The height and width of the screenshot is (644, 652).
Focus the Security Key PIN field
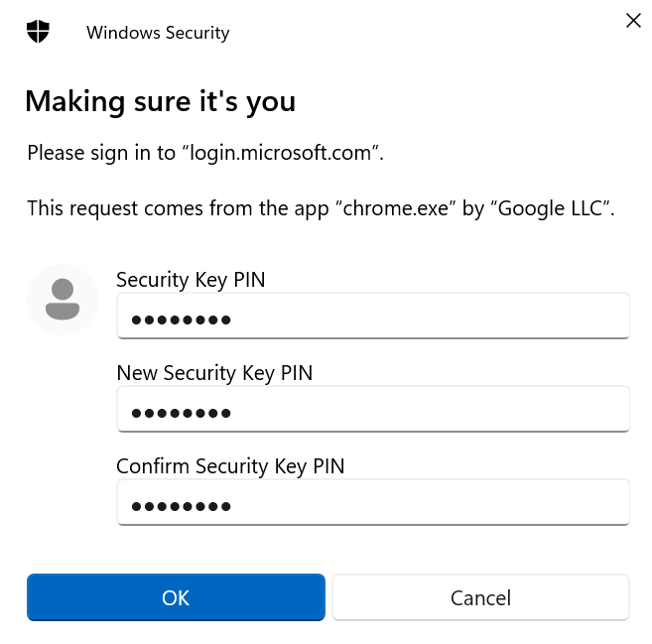pos(372,317)
